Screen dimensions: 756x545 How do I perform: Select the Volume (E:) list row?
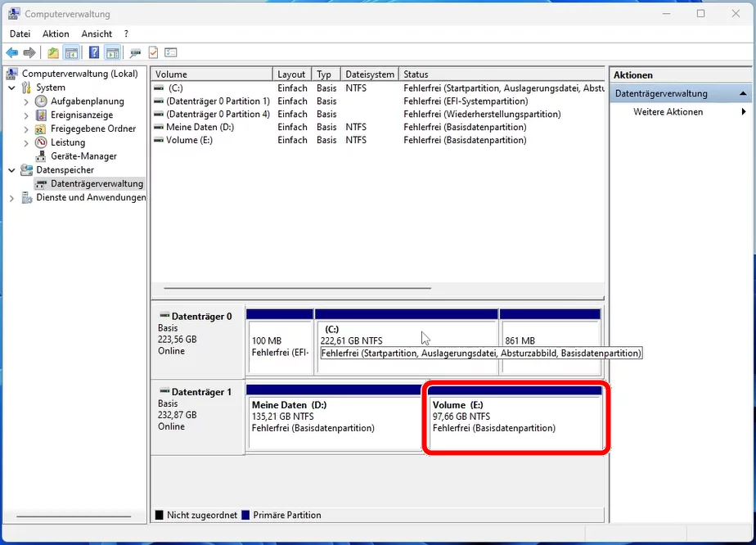(x=378, y=141)
